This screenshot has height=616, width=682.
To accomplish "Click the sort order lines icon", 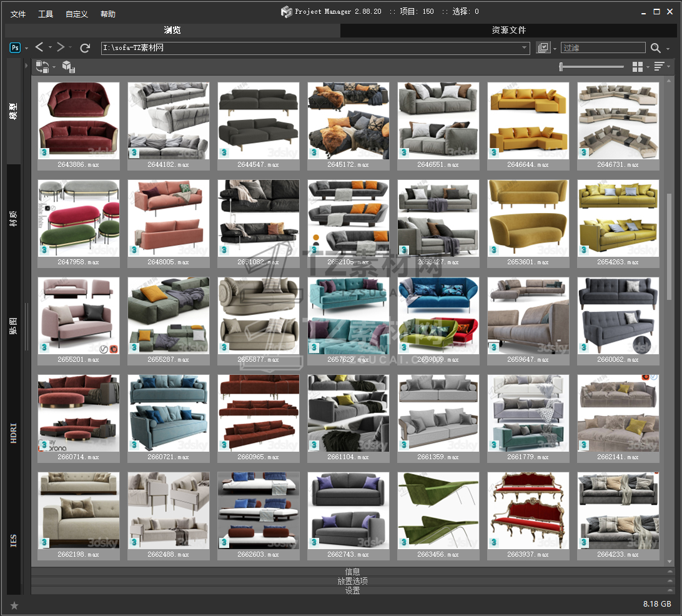I will (658, 67).
